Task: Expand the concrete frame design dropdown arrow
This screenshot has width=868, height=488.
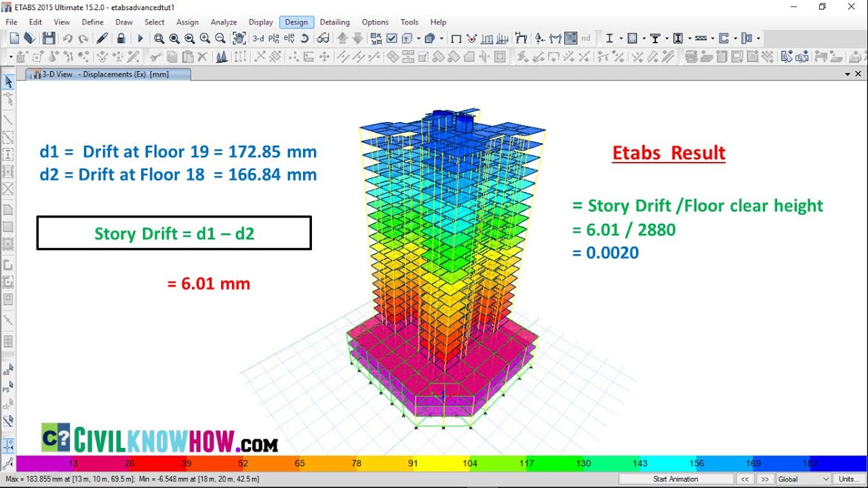Action: coord(644,39)
